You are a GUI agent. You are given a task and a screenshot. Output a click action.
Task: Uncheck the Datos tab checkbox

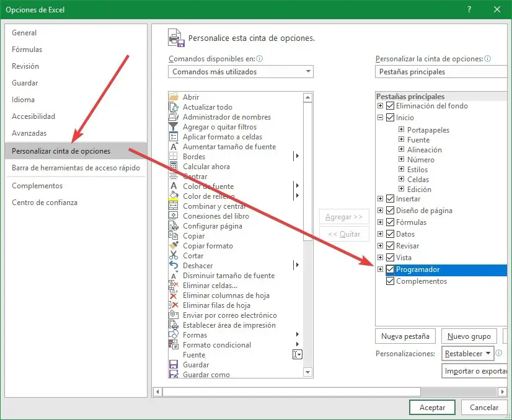point(391,234)
